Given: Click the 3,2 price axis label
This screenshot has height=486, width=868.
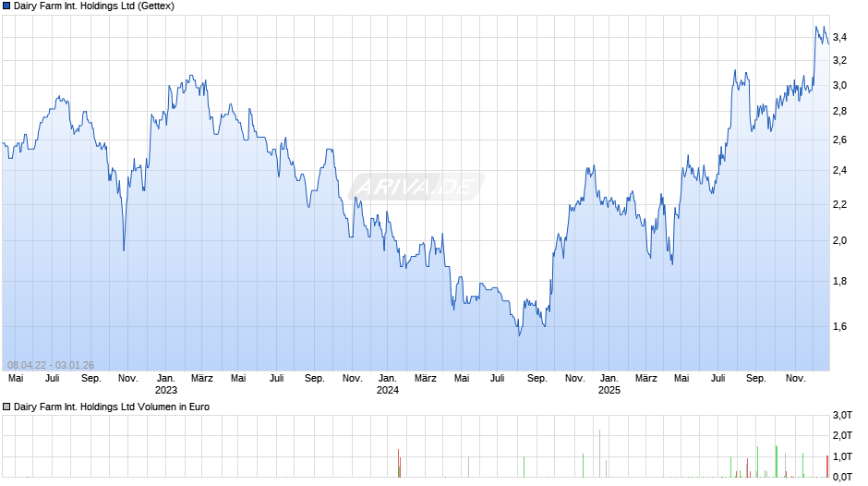Looking at the screenshot, I should (x=839, y=60).
